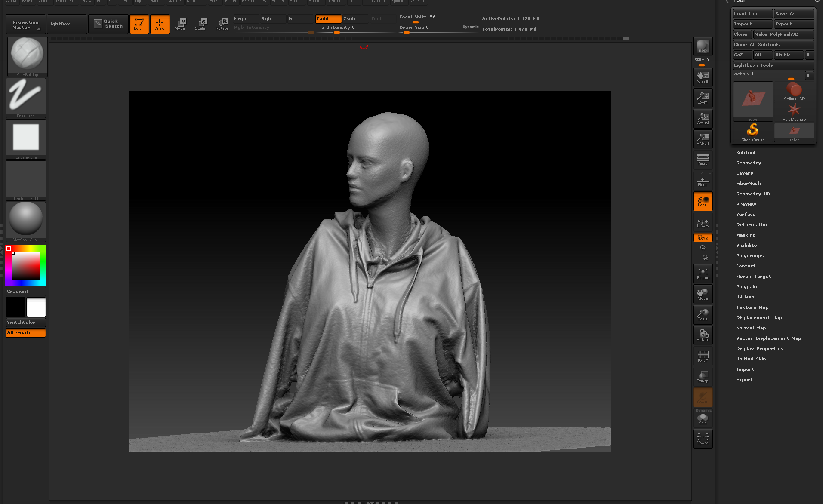Image resolution: width=823 pixels, height=504 pixels.
Task: Open the Texture Off selector
Action: [26, 180]
